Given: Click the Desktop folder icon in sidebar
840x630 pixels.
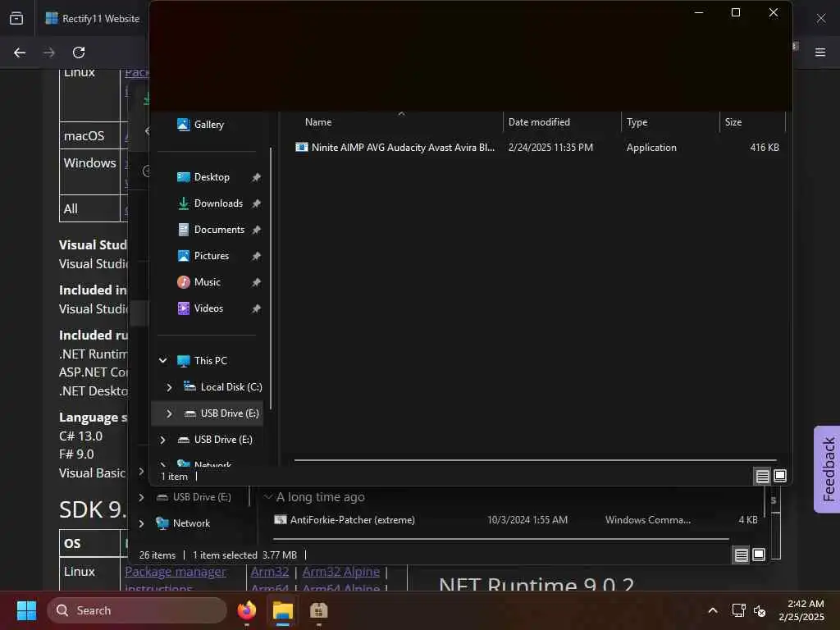Looking at the screenshot, I should pyautogui.click(x=183, y=177).
